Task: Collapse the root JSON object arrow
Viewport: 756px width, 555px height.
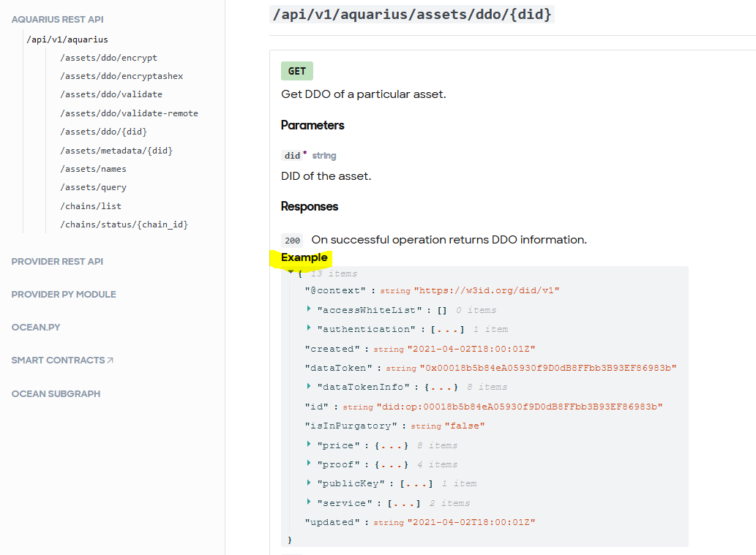Action: point(291,273)
